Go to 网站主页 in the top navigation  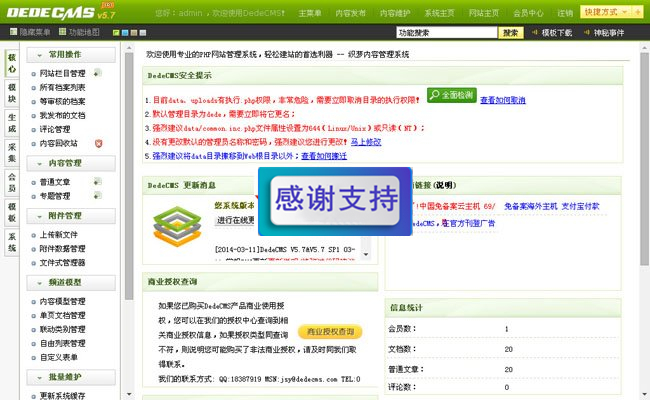tap(483, 13)
